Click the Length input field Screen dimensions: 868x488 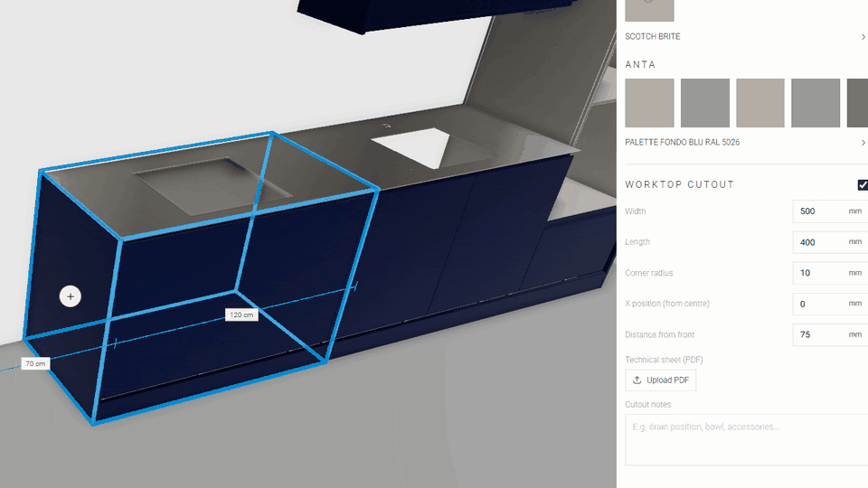[830, 242]
